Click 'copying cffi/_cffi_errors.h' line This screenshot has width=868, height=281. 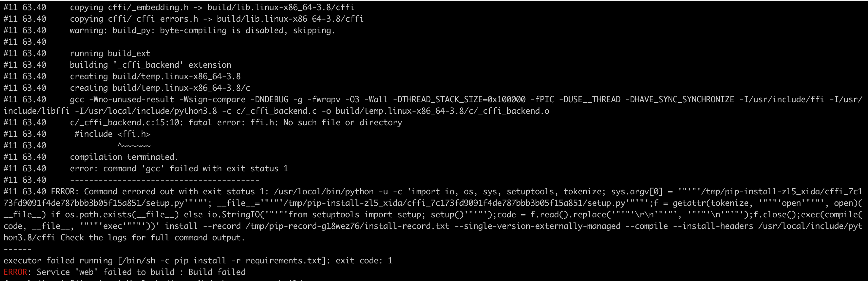[217, 19]
